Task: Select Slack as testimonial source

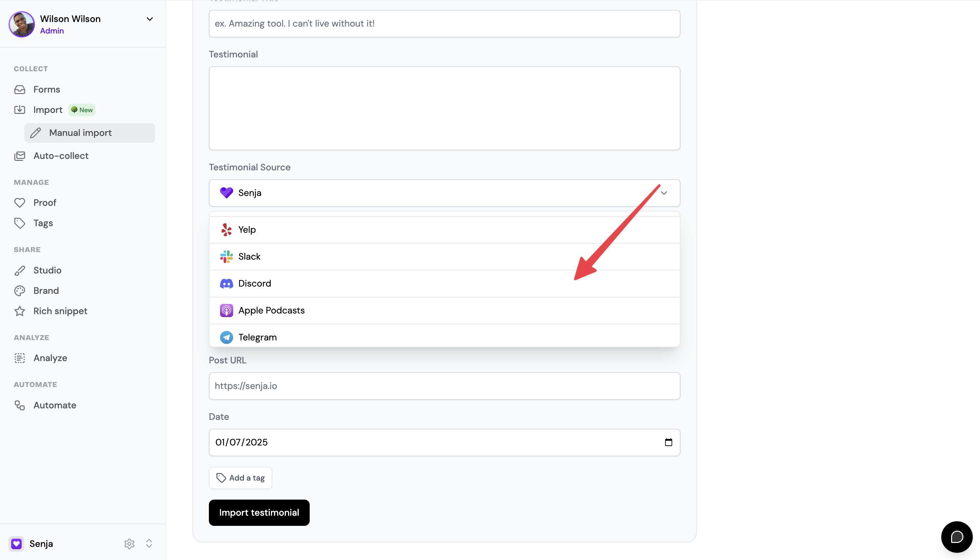Action: coord(444,257)
